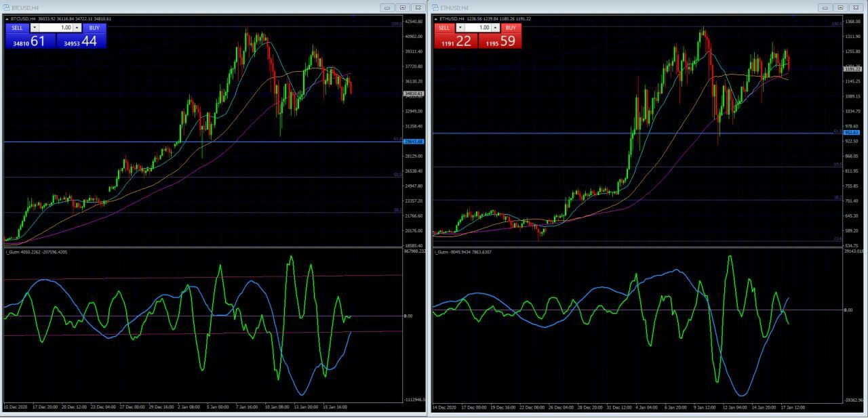Minimize the ETHUSD,H4 chart window
This screenshot has height=418, width=868.
tap(825, 7)
